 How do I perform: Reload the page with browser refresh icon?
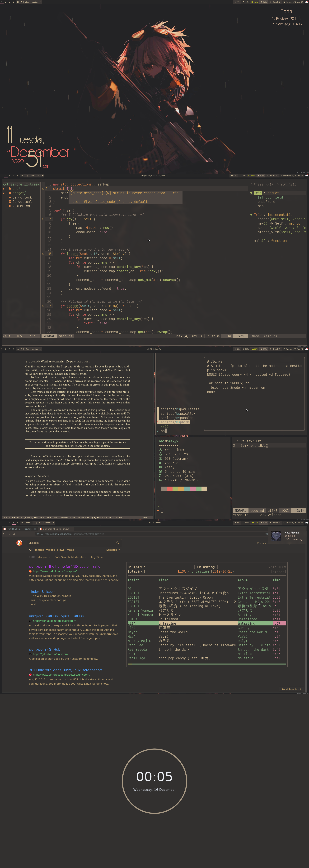point(14,534)
